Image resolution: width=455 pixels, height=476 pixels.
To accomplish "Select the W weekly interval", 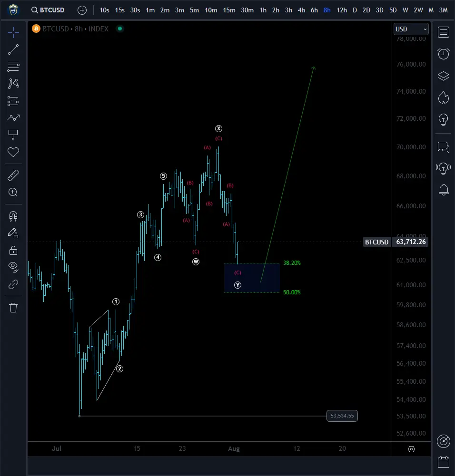I will click(x=405, y=10).
